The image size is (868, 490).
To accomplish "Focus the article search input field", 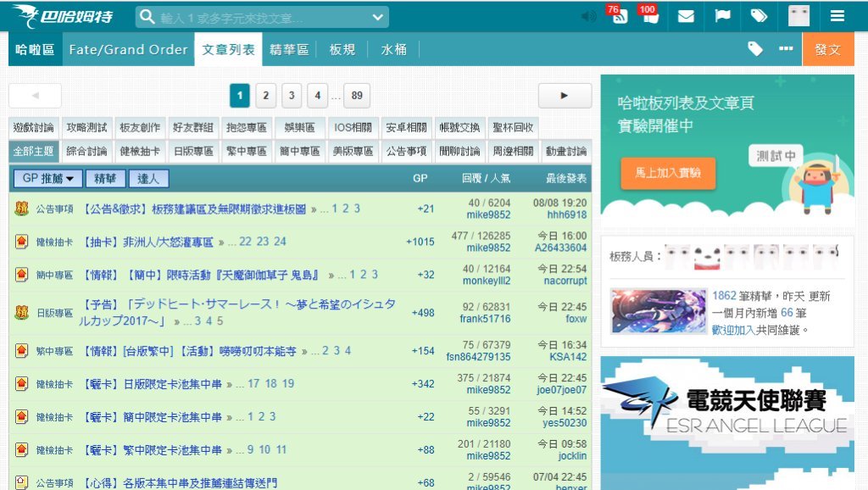I will click(x=263, y=18).
